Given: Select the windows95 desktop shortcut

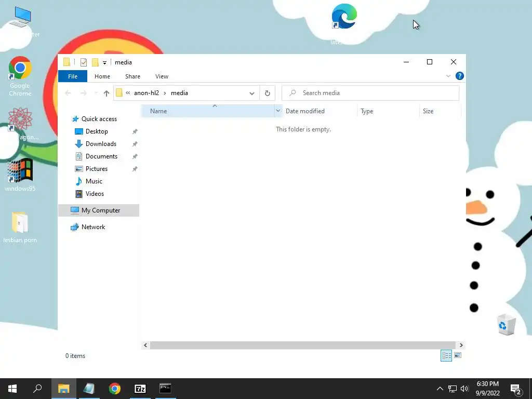Looking at the screenshot, I should [x=20, y=176].
